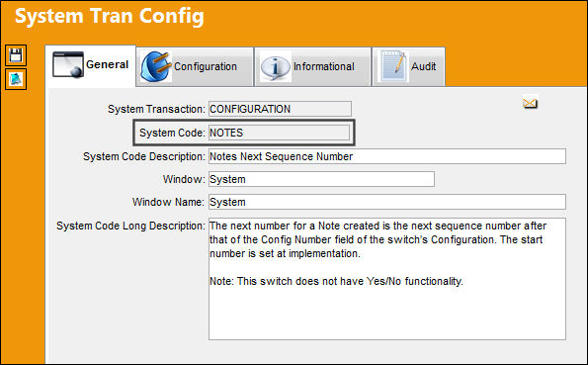Click the System Code Long Description text area
Image resolution: width=588 pixels, height=365 pixels.
click(x=387, y=279)
